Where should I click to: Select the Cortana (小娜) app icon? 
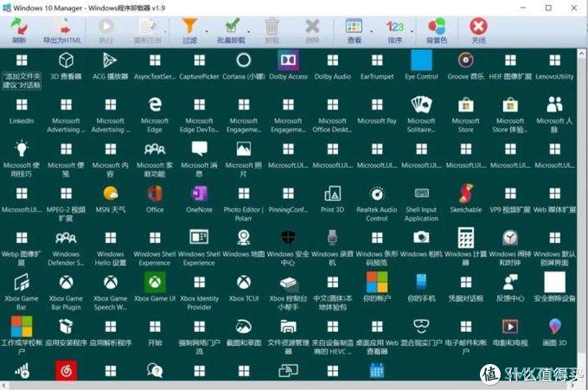click(244, 60)
